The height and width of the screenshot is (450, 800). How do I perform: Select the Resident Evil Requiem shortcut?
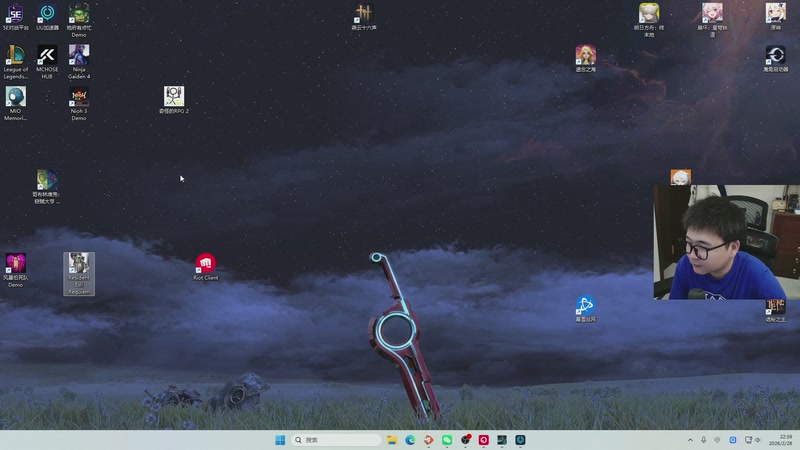tap(79, 274)
